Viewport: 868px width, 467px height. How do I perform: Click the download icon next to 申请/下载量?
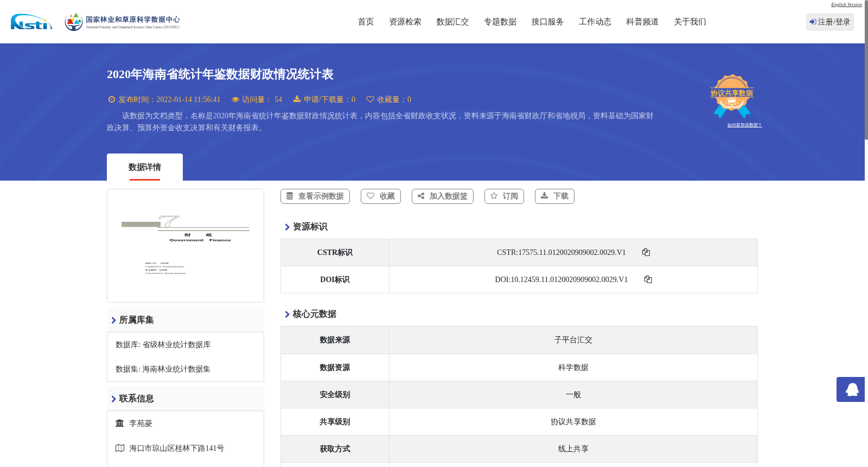click(x=297, y=99)
